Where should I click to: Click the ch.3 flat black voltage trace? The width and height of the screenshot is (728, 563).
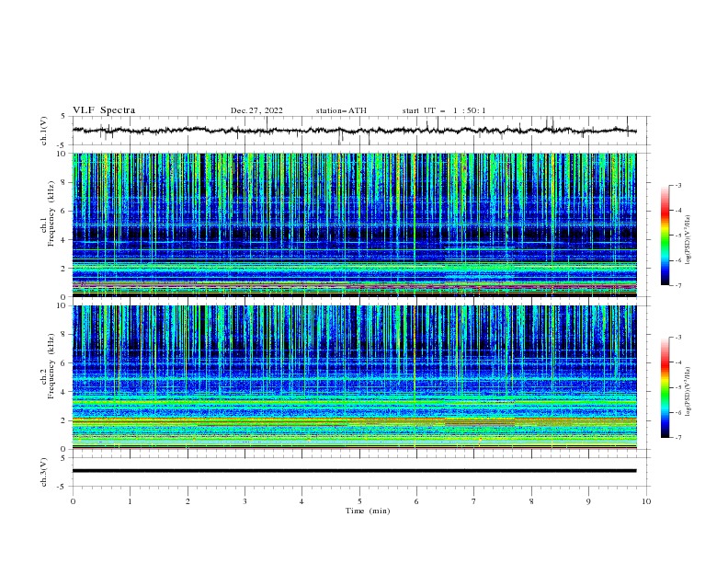coord(354,471)
